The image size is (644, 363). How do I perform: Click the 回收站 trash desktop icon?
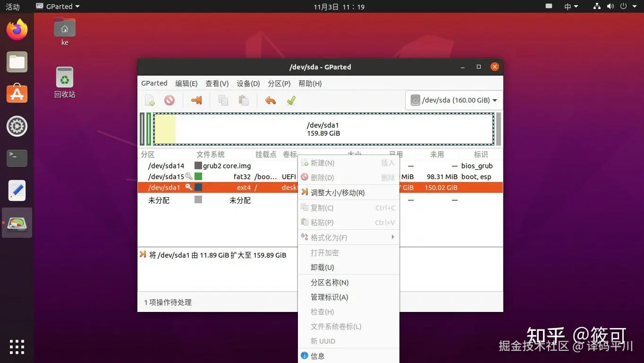(65, 82)
